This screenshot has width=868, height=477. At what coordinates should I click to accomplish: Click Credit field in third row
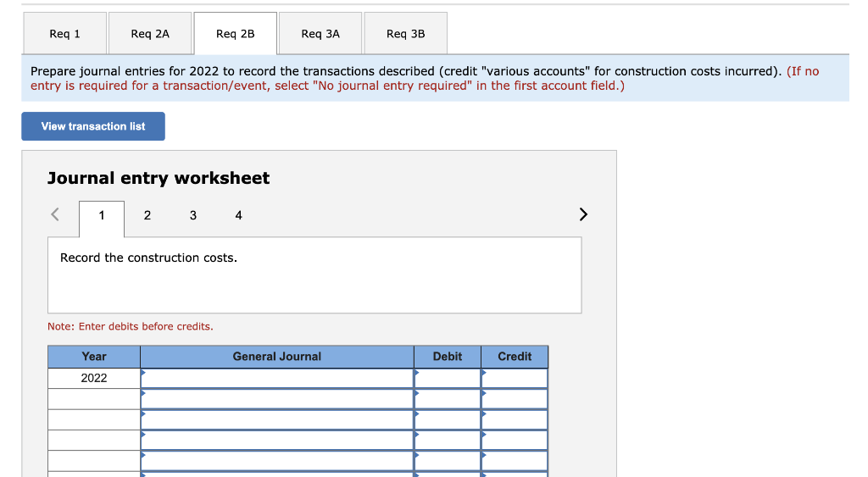tap(515, 419)
